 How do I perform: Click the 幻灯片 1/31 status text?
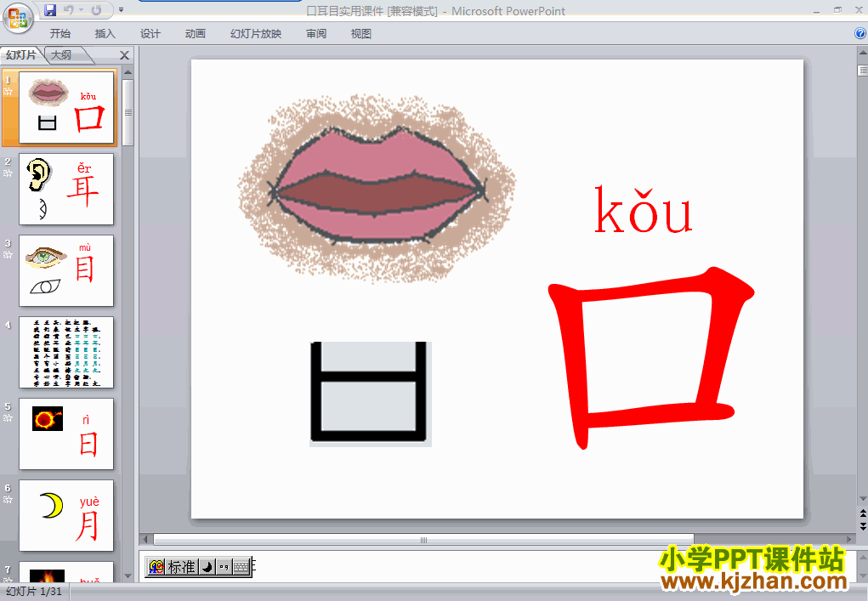coord(34,592)
